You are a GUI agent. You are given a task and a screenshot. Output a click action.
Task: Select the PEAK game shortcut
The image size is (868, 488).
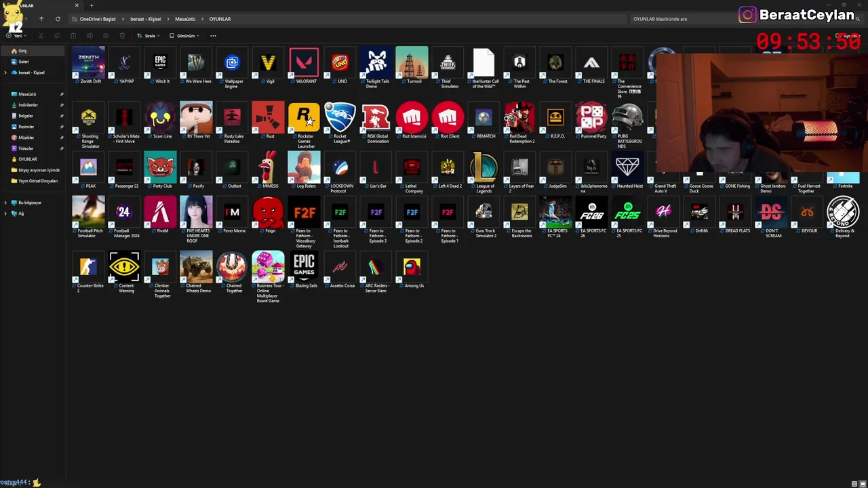[89, 170]
